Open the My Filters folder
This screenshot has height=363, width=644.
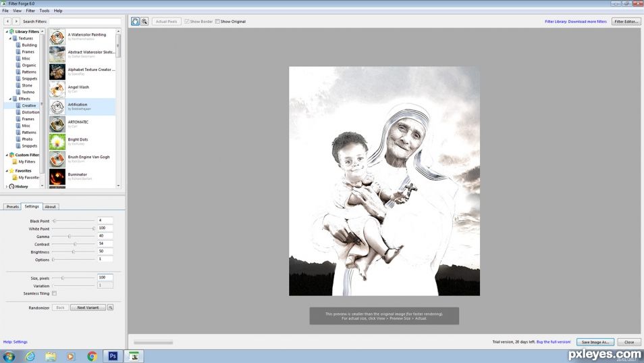tap(27, 162)
